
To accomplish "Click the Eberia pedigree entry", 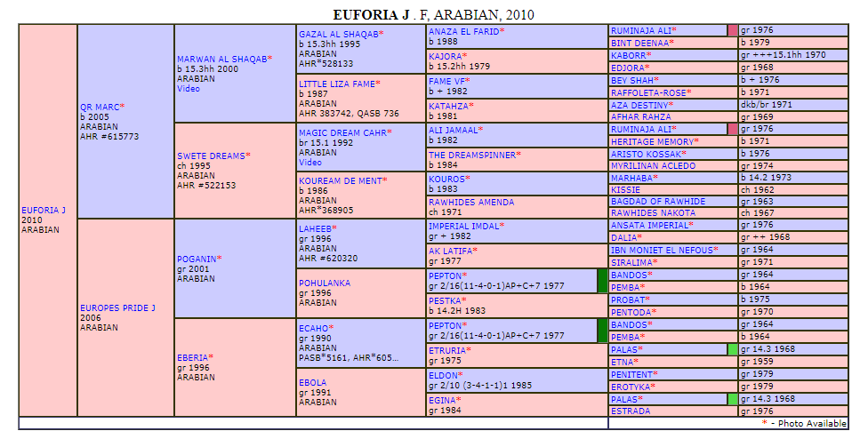I will click(192, 357).
